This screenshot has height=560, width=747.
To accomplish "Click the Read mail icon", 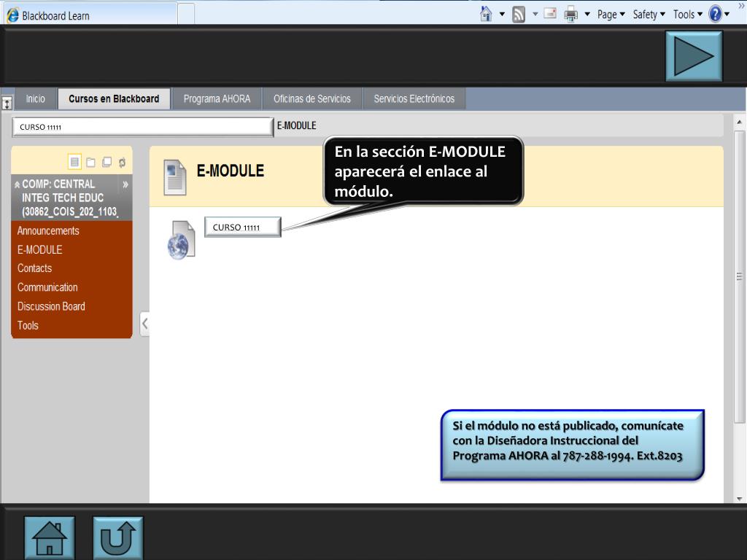I will (550, 14).
